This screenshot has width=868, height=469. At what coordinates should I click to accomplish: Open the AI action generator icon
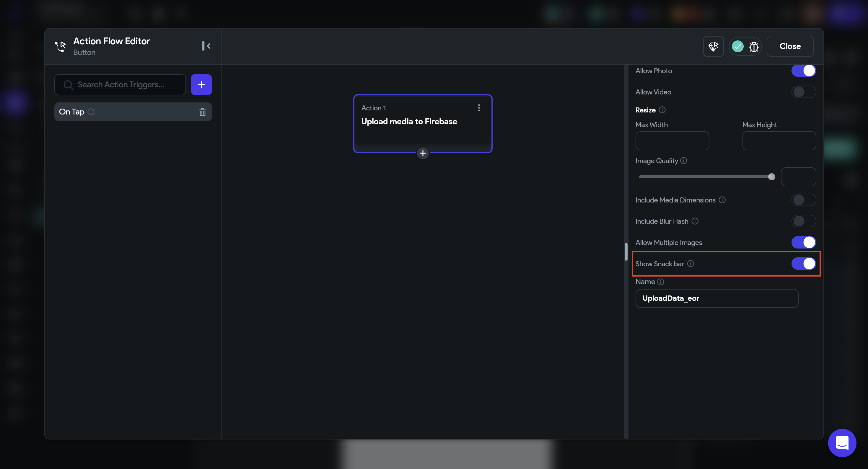point(713,46)
